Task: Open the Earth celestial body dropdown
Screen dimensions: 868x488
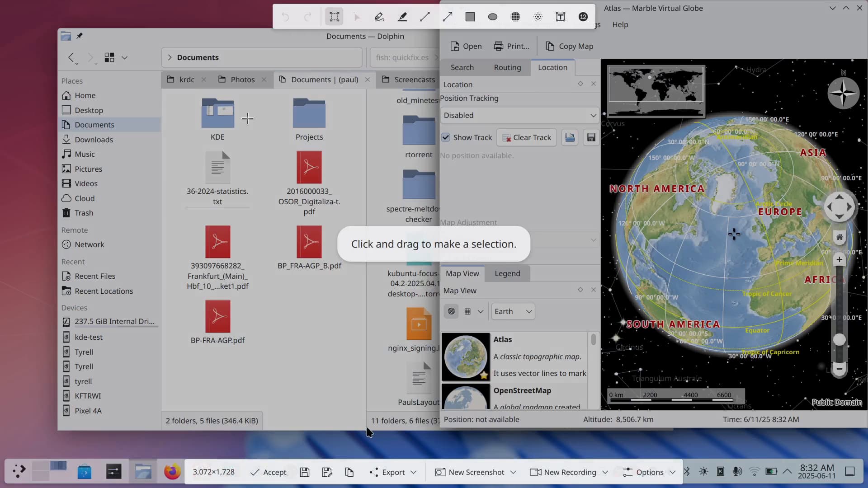Action: tap(513, 311)
